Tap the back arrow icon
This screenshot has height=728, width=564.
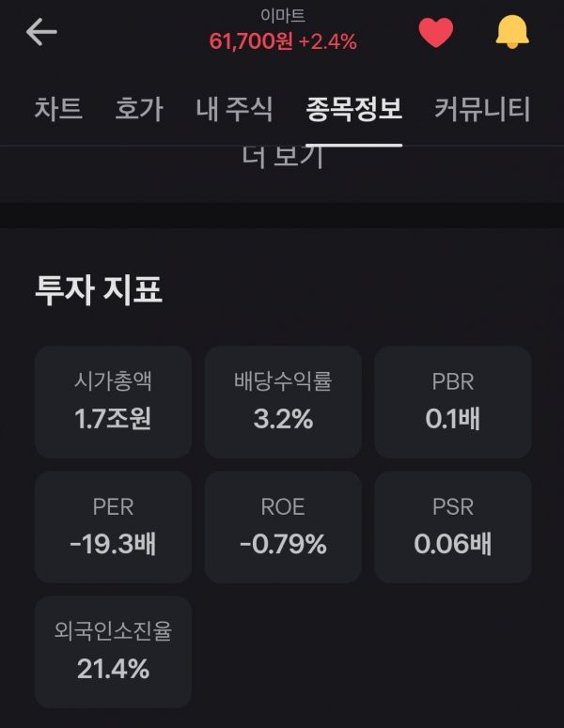click(x=41, y=32)
